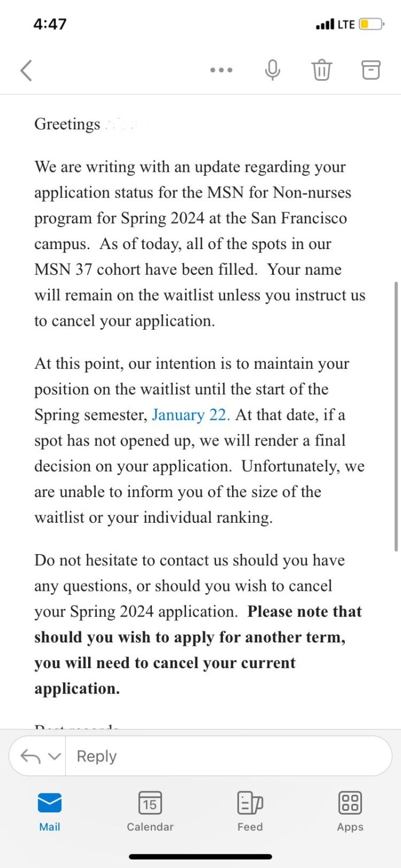Tap the 4:47 status bar clock
The height and width of the screenshot is (868, 401).
pyautogui.click(x=50, y=24)
